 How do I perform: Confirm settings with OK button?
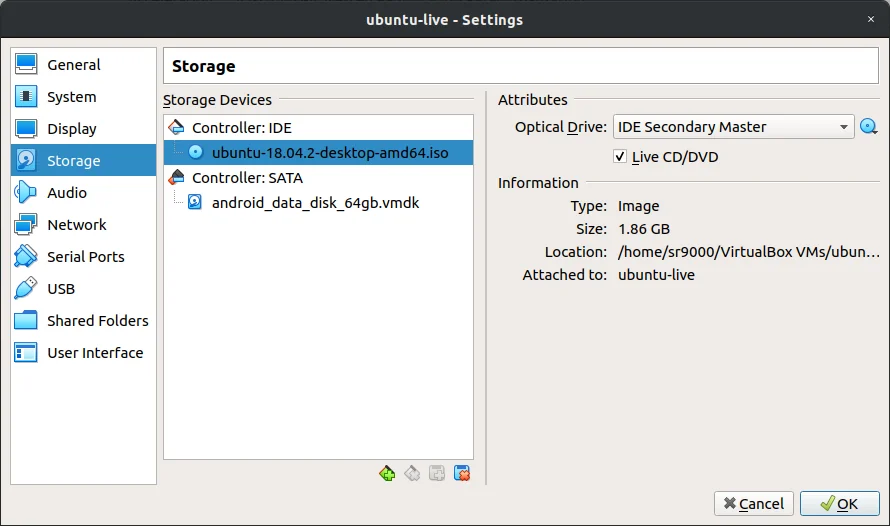840,503
